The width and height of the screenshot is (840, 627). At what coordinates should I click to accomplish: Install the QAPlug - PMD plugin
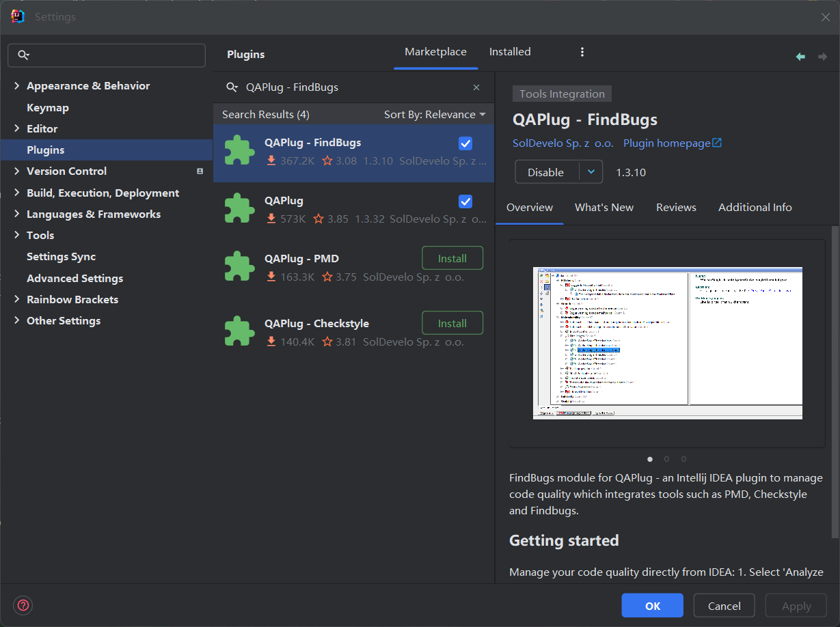pos(452,258)
